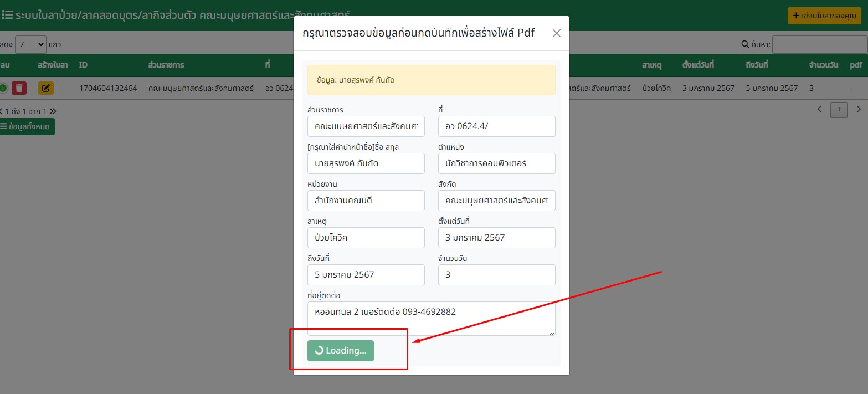Click the จำนวนวัน field showing 3
This screenshot has height=394, width=868.
496,275
